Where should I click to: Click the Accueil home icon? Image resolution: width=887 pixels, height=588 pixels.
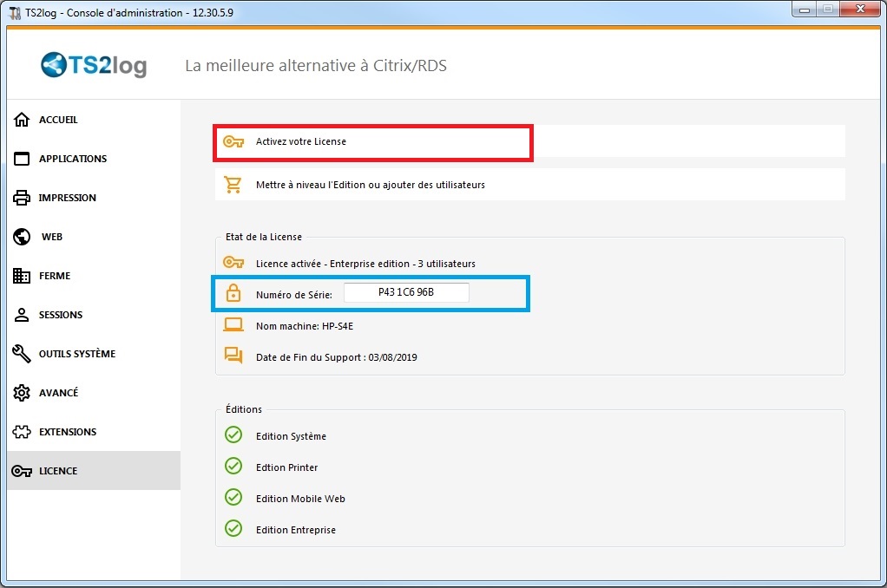22,120
